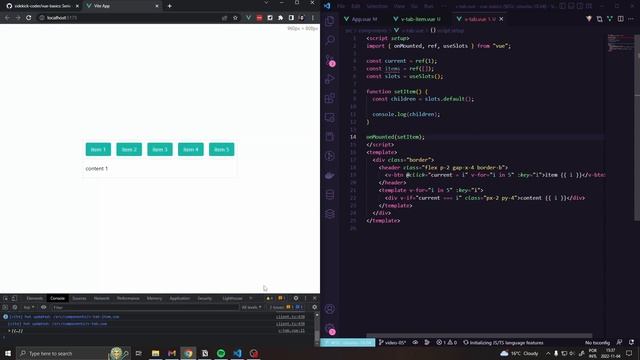Screen dimensions: 640x360
Task: Open the 'All levels' log level dropdown
Action: [x=251, y=307]
